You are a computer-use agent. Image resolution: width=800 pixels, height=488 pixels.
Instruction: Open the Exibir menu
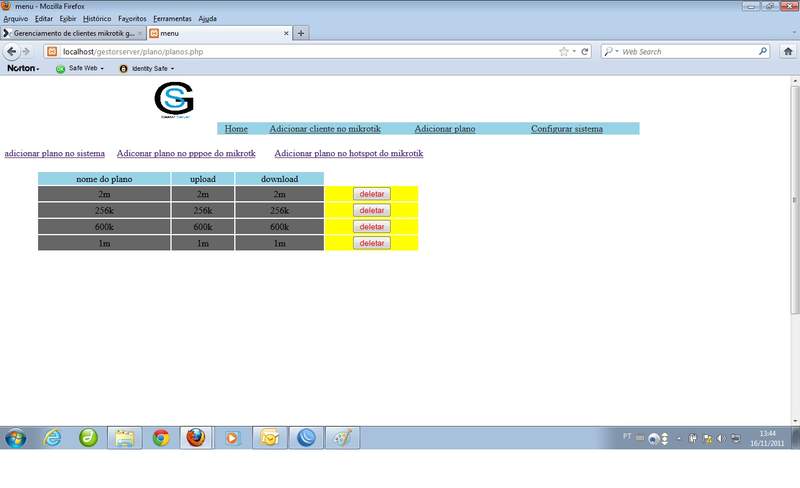67,19
